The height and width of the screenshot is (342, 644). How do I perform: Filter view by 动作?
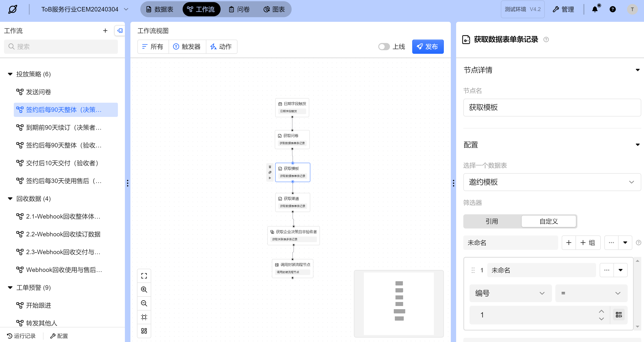221,47
